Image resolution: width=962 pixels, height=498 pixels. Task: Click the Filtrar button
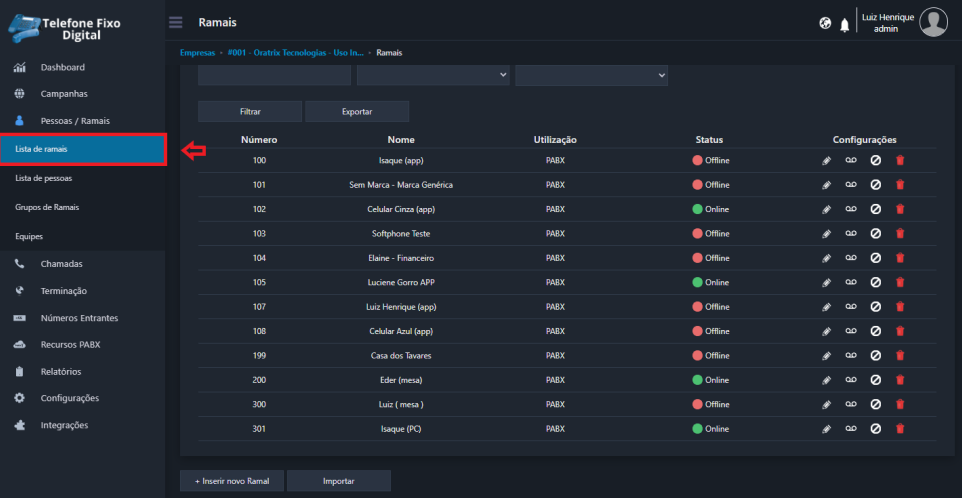click(x=250, y=112)
